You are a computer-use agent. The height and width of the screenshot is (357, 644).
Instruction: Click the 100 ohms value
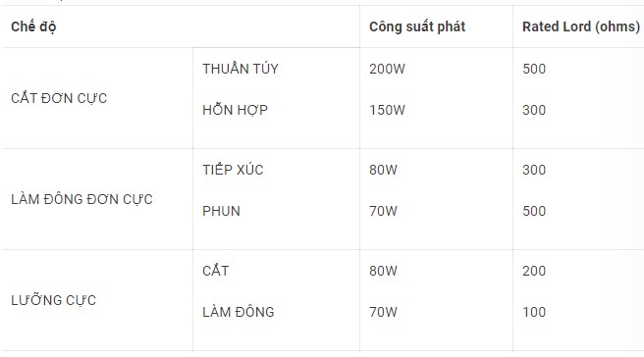click(x=534, y=312)
